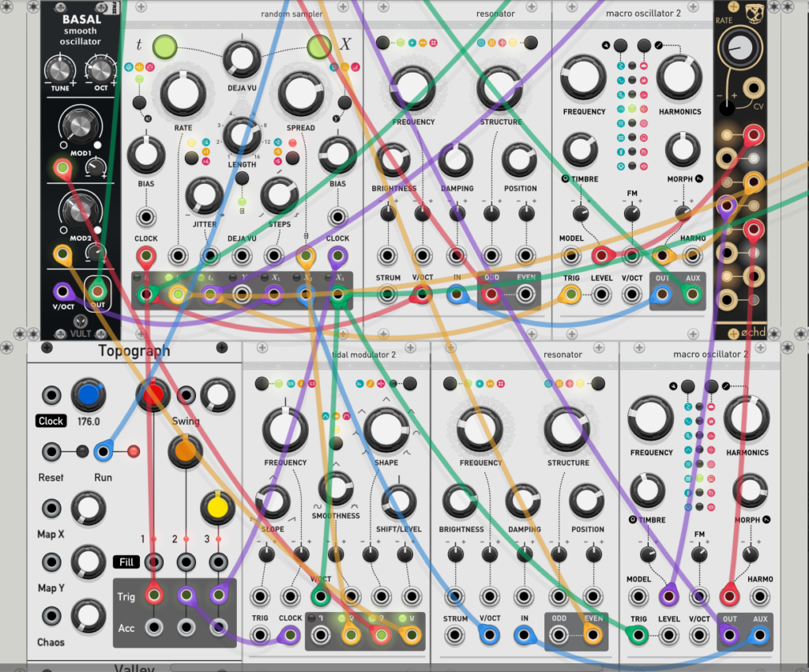The image size is (809, 672).
Task: Click bottom resonator IN jack
Action: [x=525, y=635]
